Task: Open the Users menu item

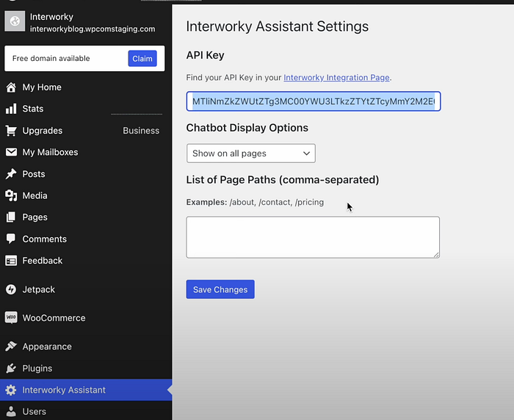Action: pos(34,411)
